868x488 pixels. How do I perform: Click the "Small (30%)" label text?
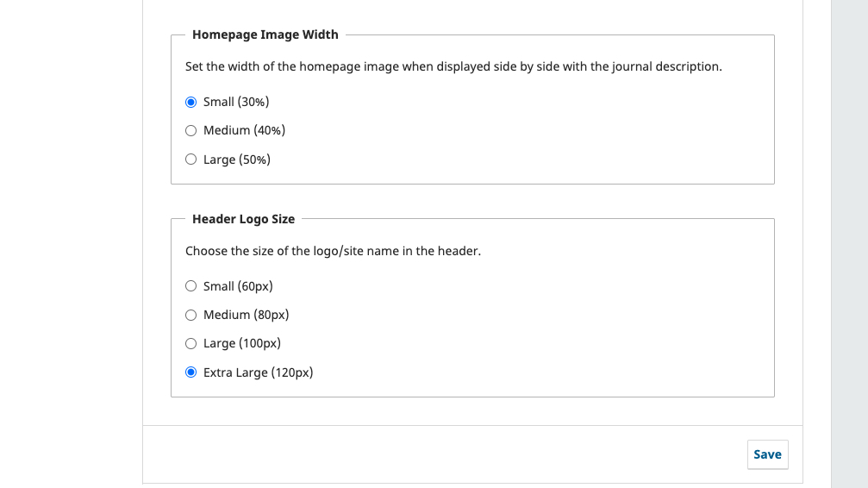[236, 102]
